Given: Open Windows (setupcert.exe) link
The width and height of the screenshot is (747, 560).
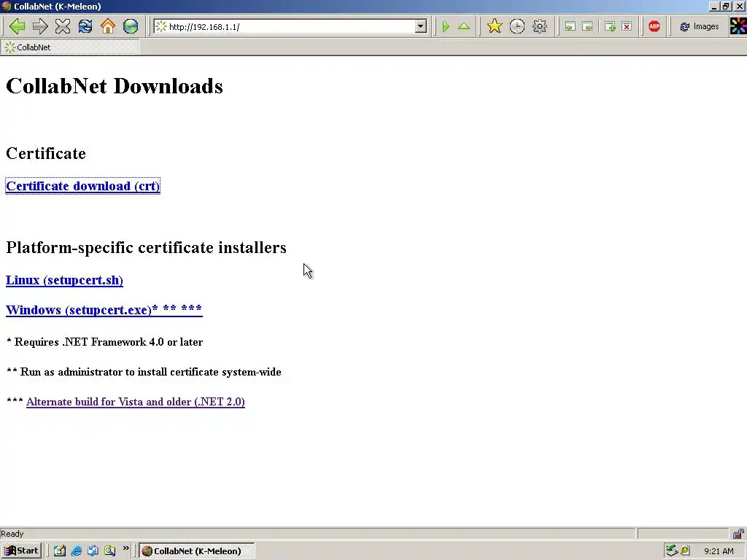Looking at the screenshot, I should 104,310.
